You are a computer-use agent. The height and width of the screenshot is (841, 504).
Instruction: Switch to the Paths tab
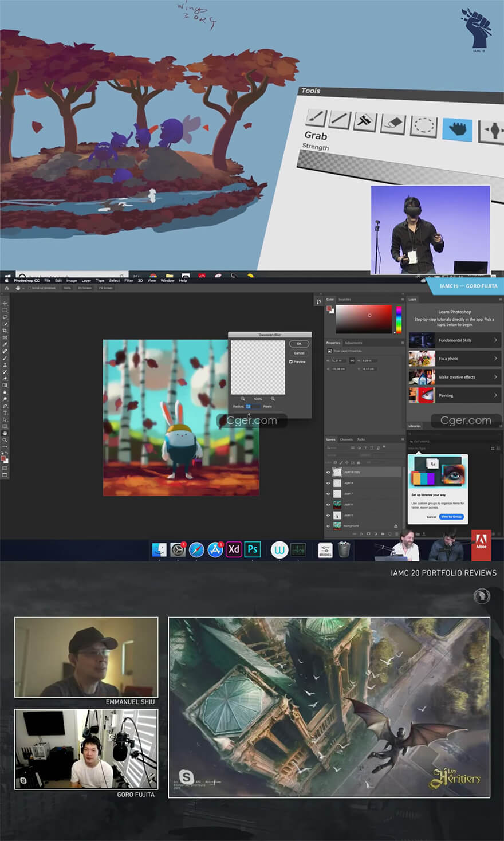coord(361,439)
